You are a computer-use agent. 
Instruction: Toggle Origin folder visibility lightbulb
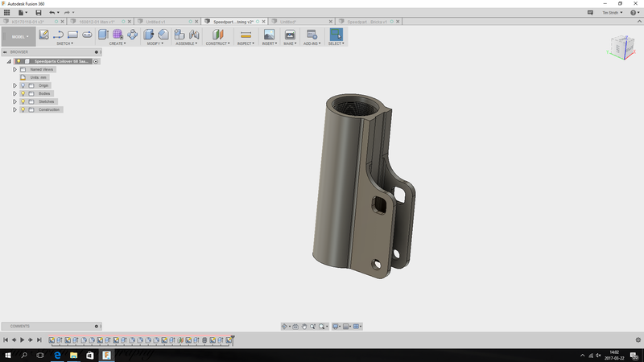coord(23,85)
